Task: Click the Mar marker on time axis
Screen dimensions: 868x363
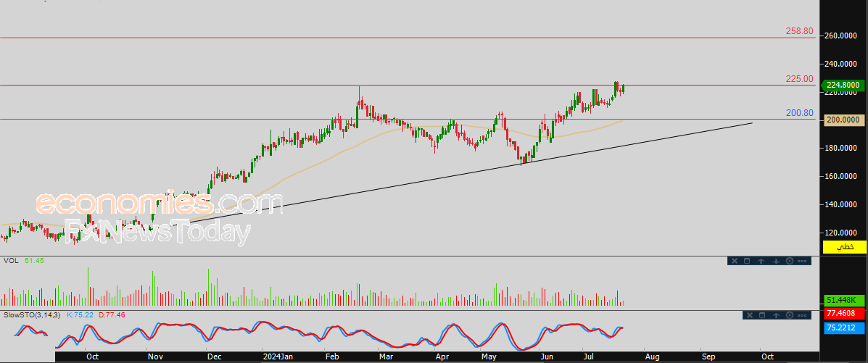Action: click(x=386, y=356)
